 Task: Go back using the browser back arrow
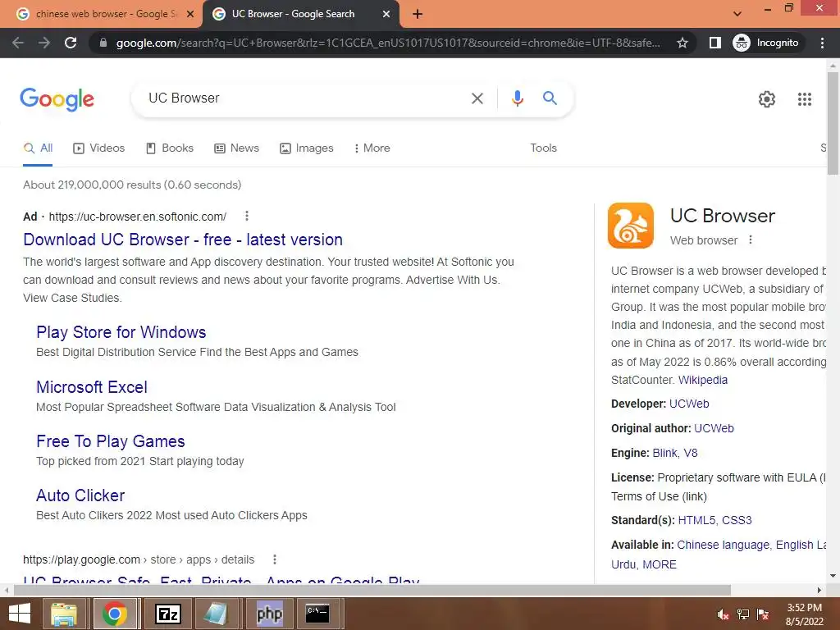point(18,43)
